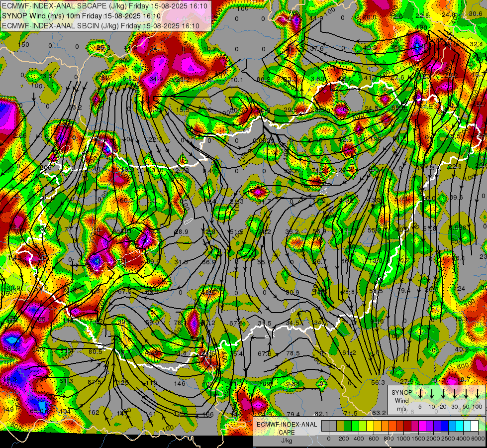Pick the orange CAPE swatch before 800

385,426
